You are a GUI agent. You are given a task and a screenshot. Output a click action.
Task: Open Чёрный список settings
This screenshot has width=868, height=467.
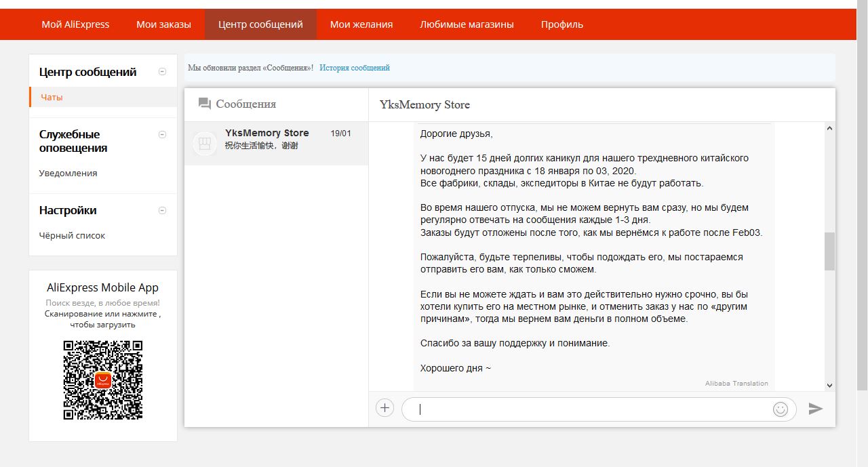[x=72, y=235]
